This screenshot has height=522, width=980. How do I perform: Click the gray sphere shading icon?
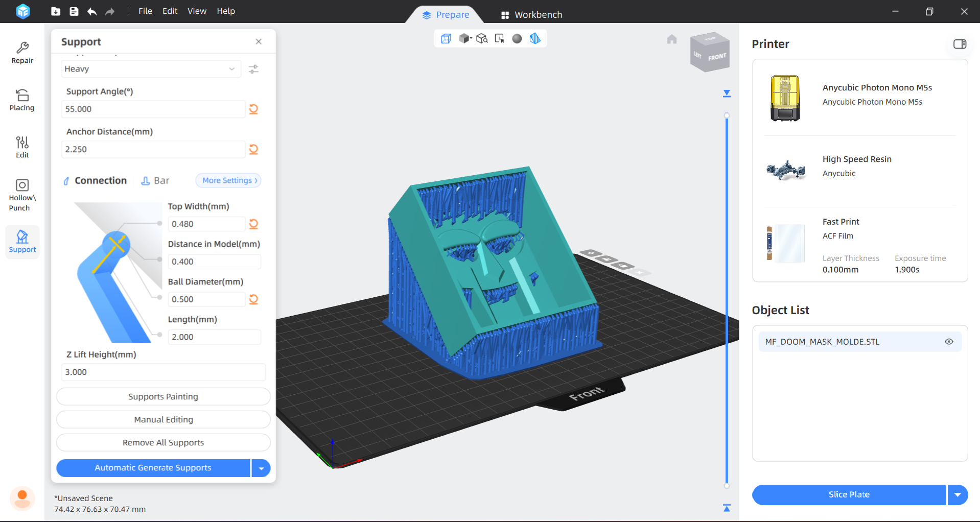pyautogui.click(x=517, y=39)
